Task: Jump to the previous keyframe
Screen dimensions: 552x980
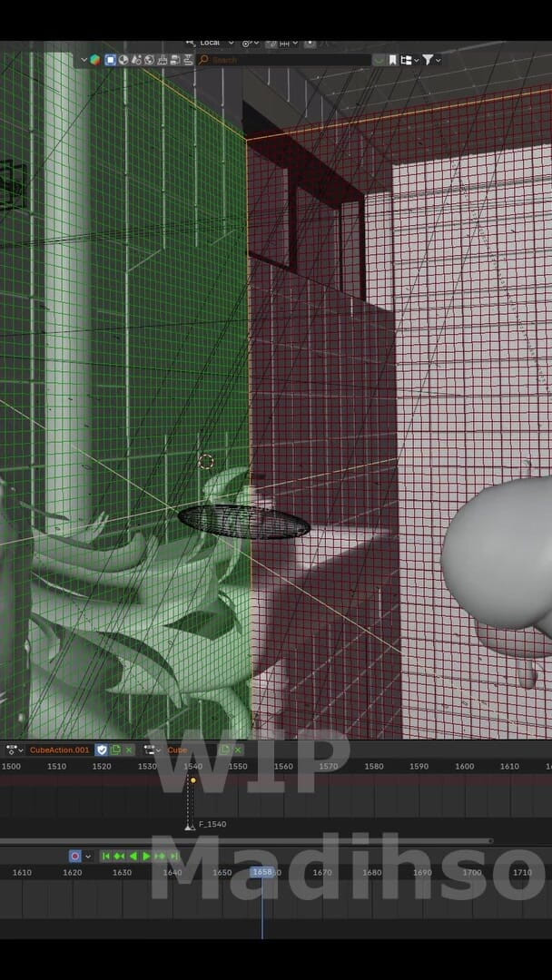Action: point(119,857)
